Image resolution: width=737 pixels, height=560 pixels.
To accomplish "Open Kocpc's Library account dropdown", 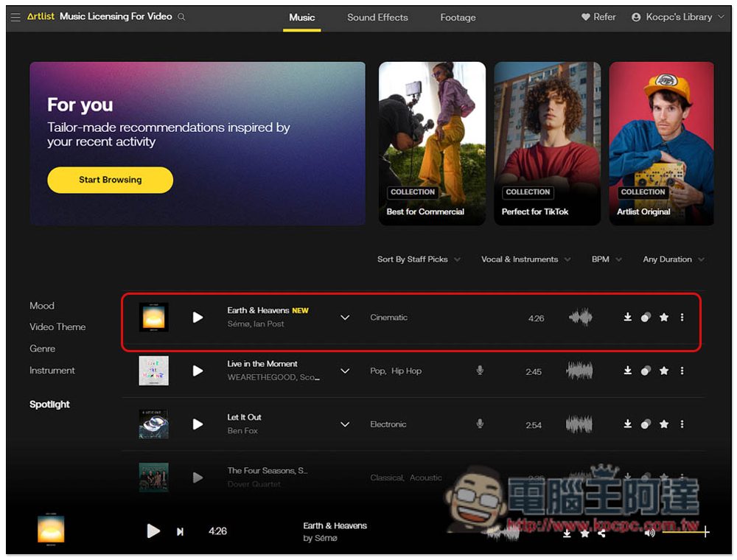I will (x=678, y=17).
